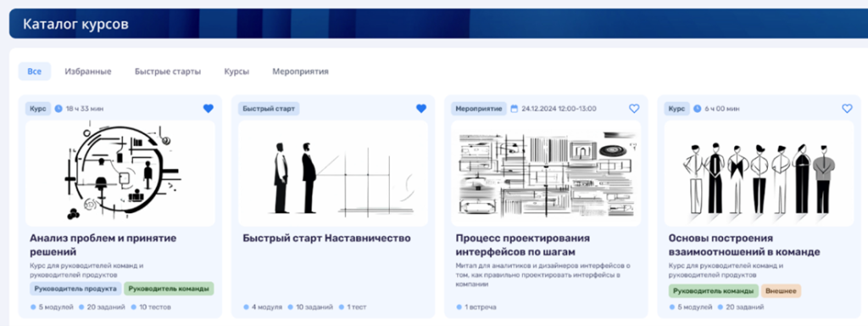The height and width of the screenshot is (326, 868).
Task: Click the Каталог курсов header title
Action: pyautogui.click(x=75, y=25)
